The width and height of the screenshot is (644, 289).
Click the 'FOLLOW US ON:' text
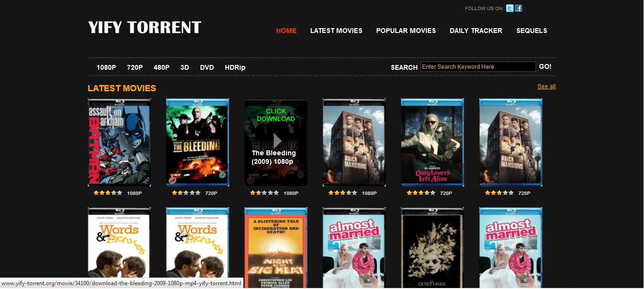(x=484, y=9)
